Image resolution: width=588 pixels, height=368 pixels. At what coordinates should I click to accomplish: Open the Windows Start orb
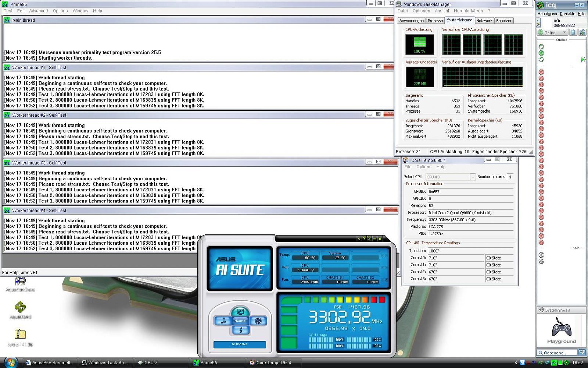pos(11,362)
